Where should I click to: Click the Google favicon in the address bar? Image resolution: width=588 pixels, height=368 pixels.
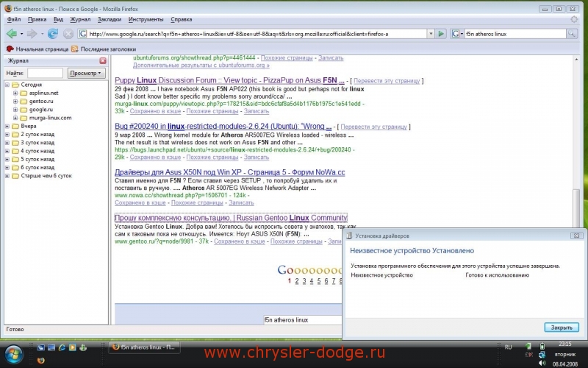tap(83, 34)
